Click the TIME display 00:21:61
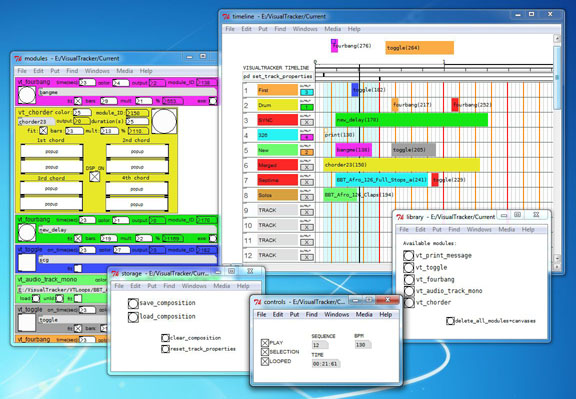 325,364
